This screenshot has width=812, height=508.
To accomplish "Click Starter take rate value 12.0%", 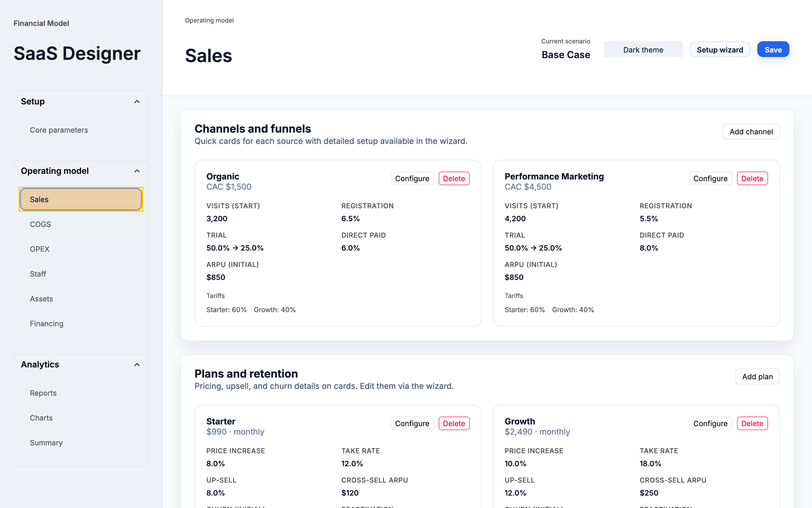I will 352,464.
